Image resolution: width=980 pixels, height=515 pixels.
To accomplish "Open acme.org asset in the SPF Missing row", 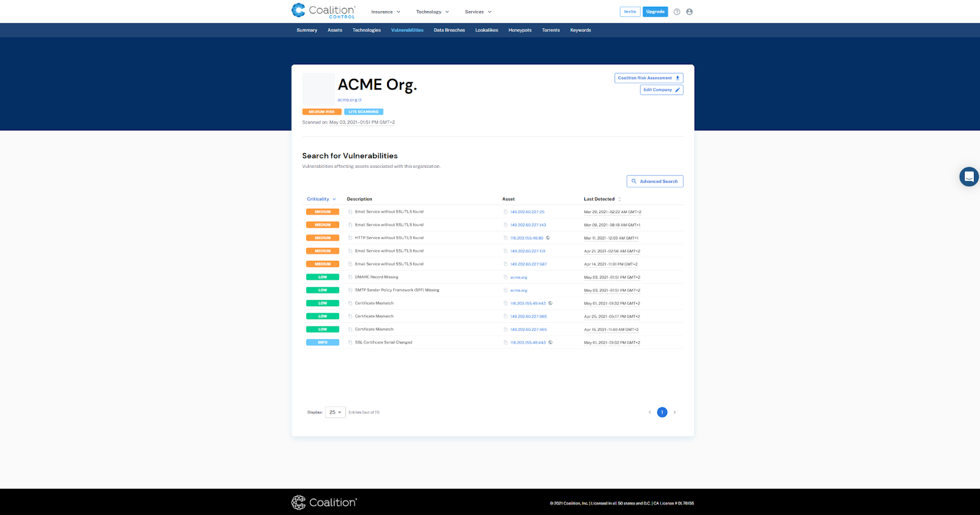I will [519, 290].
